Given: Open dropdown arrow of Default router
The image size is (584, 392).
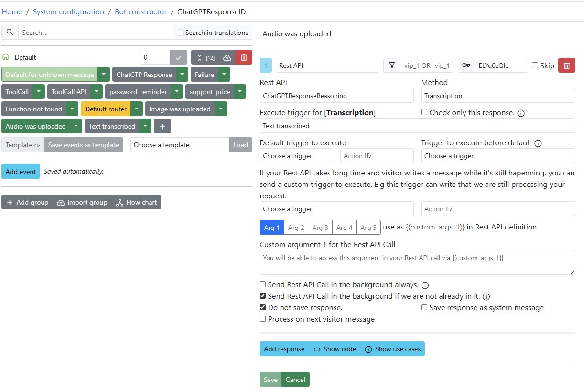Looking at the screenshot, I should pyautogui.click(x=137, y=109).
